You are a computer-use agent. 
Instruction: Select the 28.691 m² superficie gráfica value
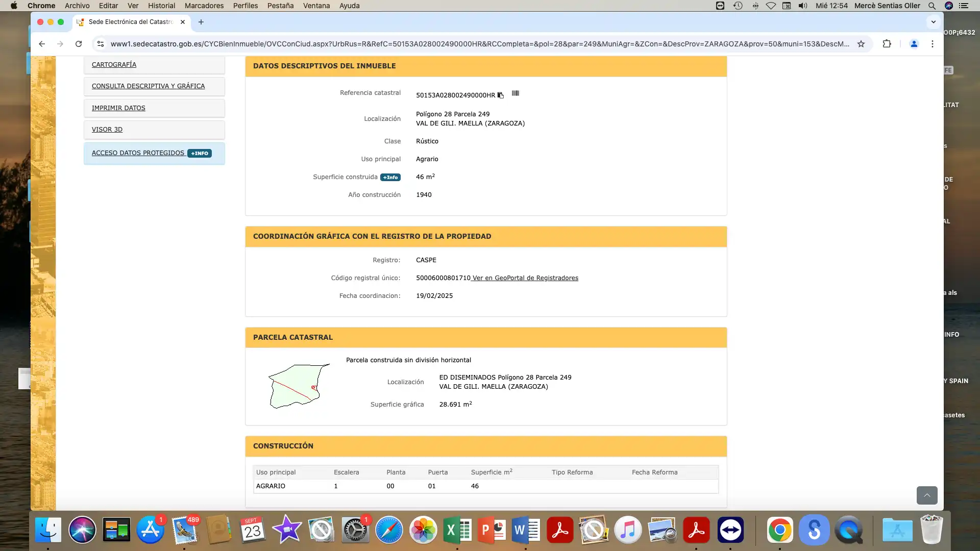pyautogui.click(x=455, y=404)
